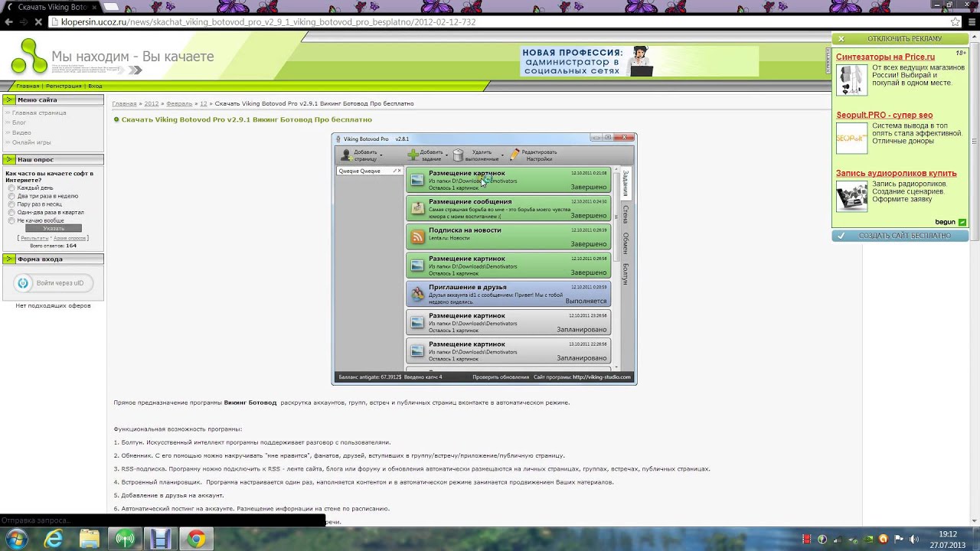Click the audio recording ad thumbnail
The width and height of the screenshot is (980, 551).
tap(851, 197)
